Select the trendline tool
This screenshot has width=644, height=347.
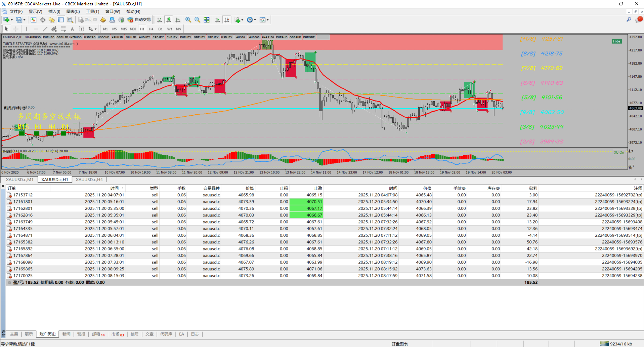click(45, 29)
